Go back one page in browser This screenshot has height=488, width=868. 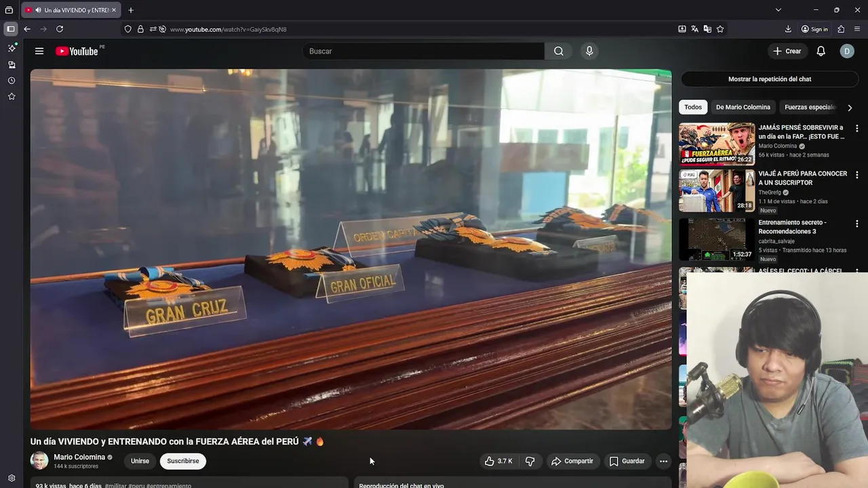[x=27, y=29]
